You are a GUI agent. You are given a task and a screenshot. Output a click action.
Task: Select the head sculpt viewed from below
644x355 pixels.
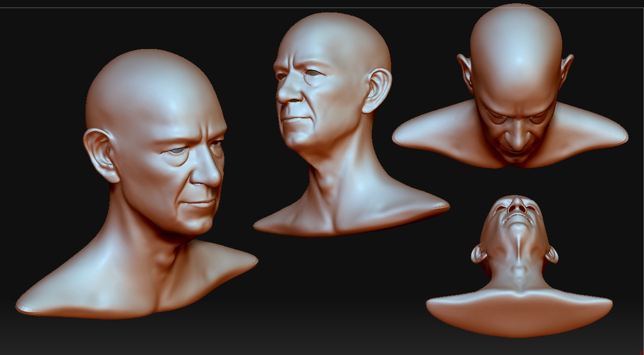pyautogui.click(x=519, y=266)
